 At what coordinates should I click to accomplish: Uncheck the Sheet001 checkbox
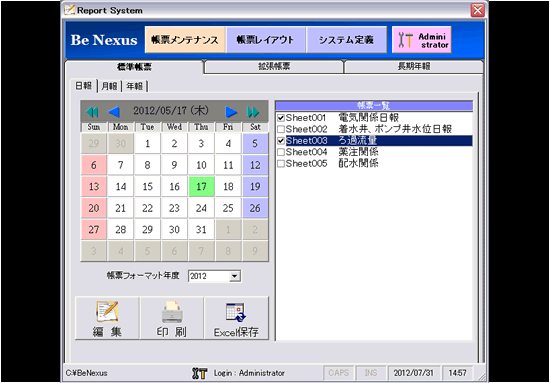point(281,117)
